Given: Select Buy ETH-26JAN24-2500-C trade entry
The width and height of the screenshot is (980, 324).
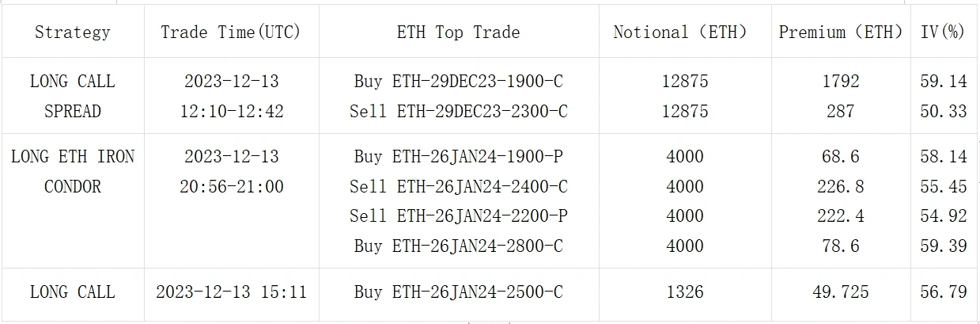Looking at the screenshot, I should point(458,292).
